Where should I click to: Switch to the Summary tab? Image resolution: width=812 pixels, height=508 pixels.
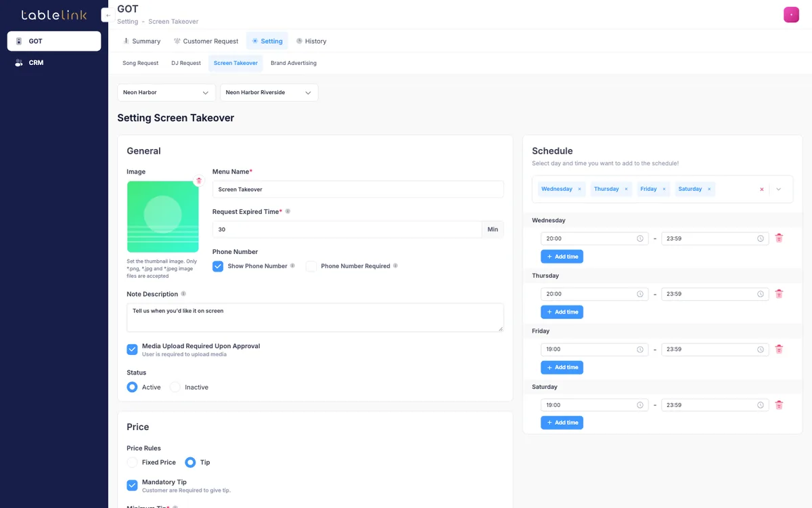[x=141, y=41]
